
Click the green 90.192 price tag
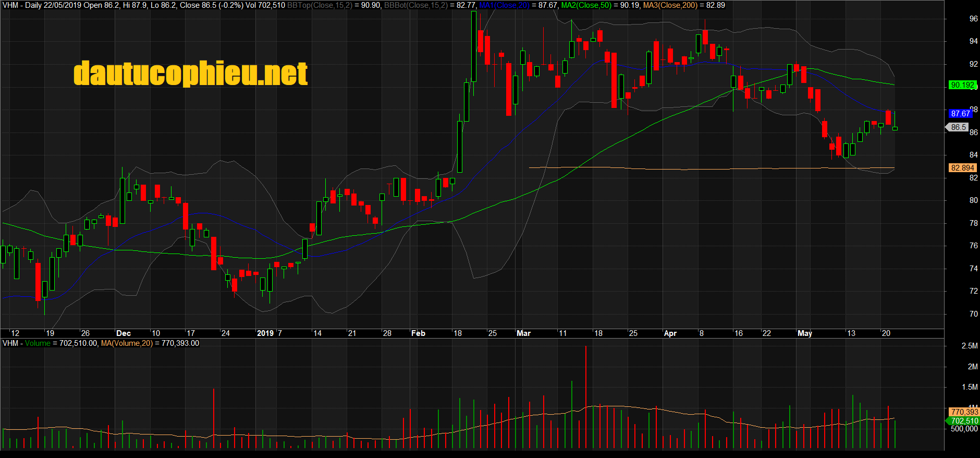pyautogui.click(x=962, y=85)
